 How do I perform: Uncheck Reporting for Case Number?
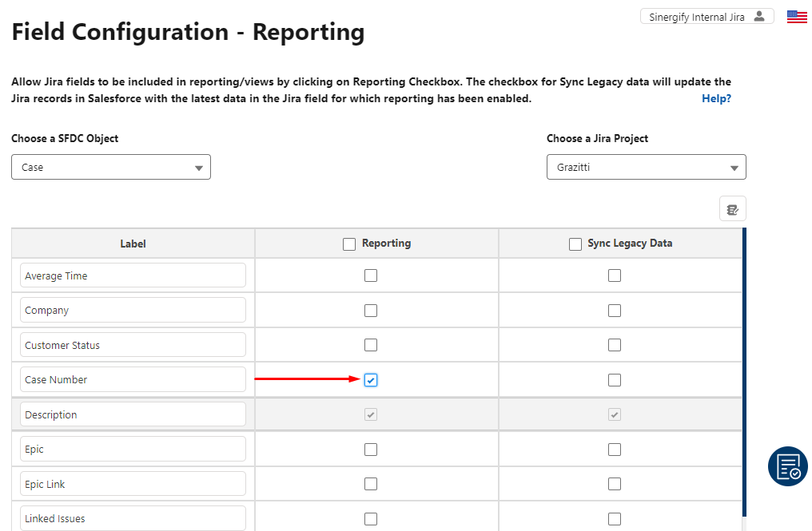pos(371,380)
